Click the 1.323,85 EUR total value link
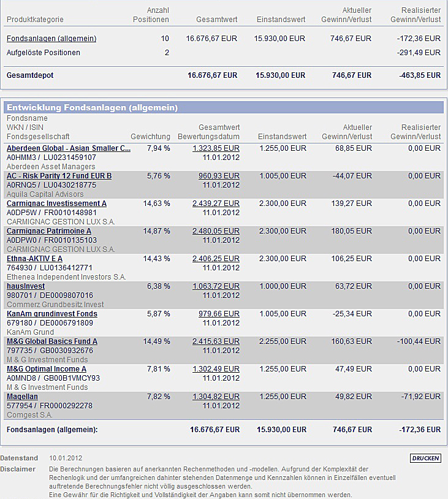This screenshot has height=499, width=448. [x=216, y=148]
